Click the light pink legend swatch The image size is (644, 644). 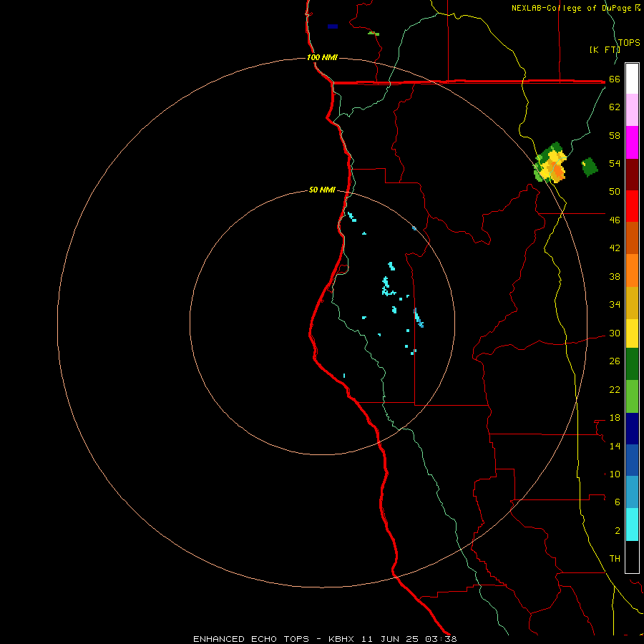click(632, 110)
